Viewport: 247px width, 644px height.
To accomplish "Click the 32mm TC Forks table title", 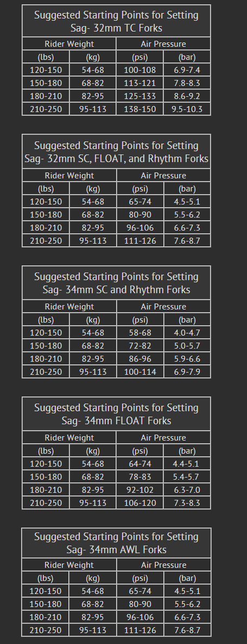I will 116,21.
